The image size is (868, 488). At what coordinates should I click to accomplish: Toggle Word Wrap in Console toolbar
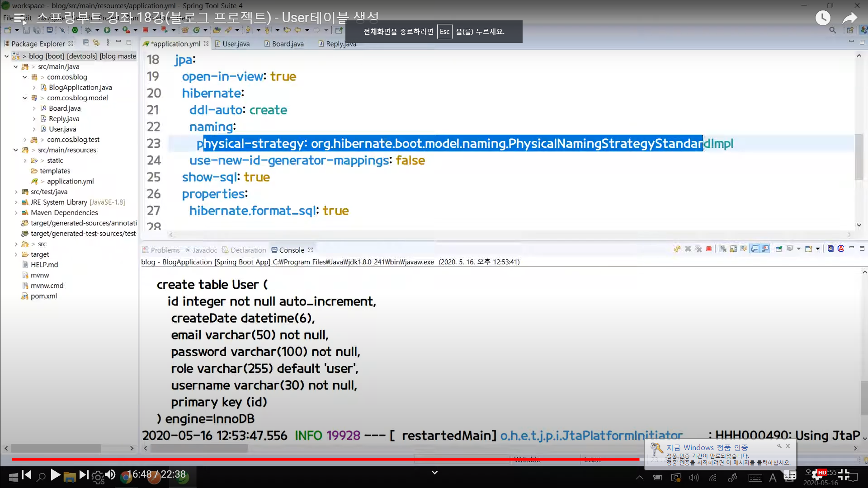744,249
